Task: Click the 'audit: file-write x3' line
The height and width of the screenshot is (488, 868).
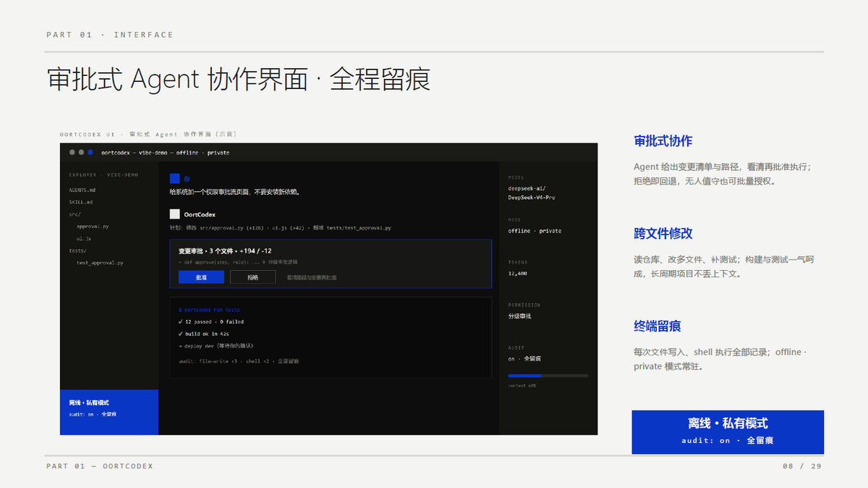Action: [239, 361]
